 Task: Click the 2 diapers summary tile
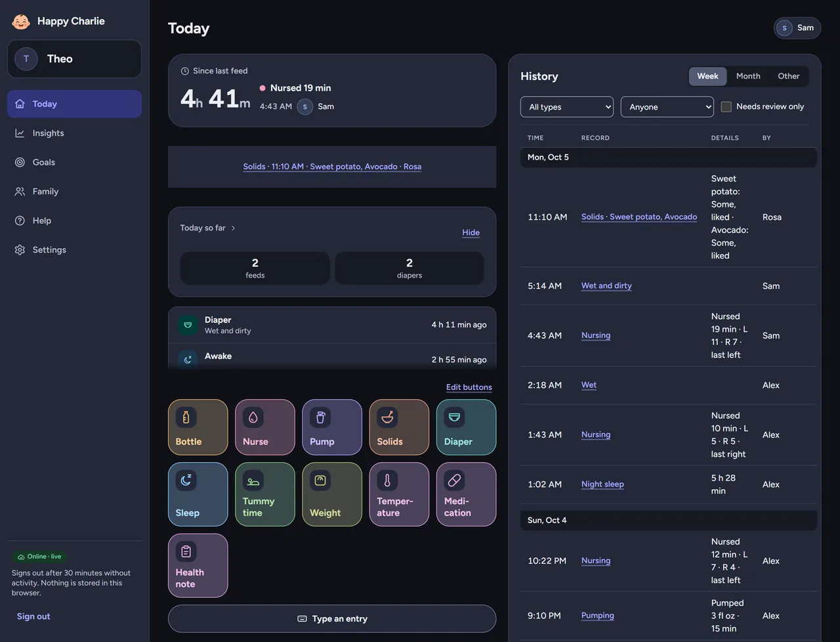pos(409,268)
